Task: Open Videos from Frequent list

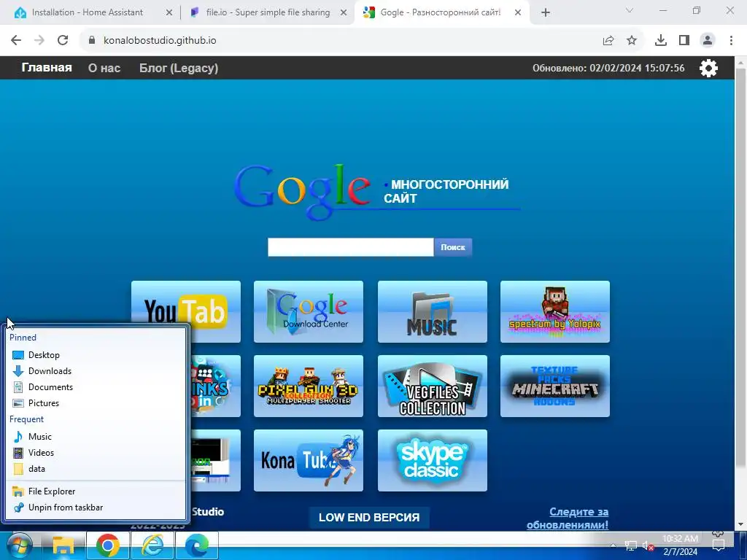Action: click(x=96, y=453)
